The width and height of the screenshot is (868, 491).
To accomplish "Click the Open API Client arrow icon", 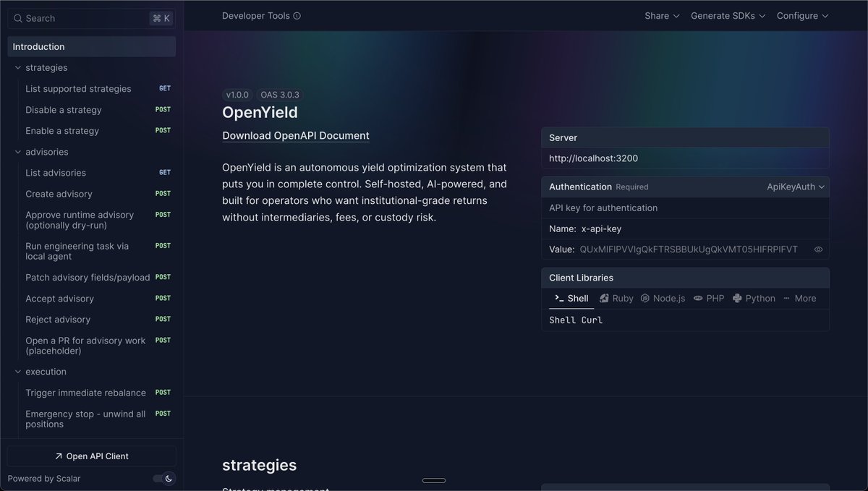I will point(59,456).
